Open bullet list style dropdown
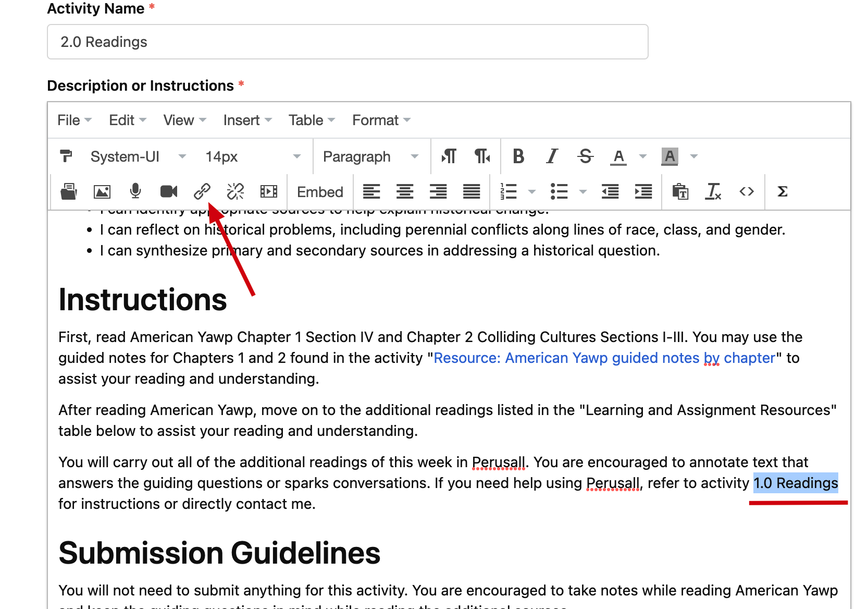The image size is (868, 609). point(583,191)
